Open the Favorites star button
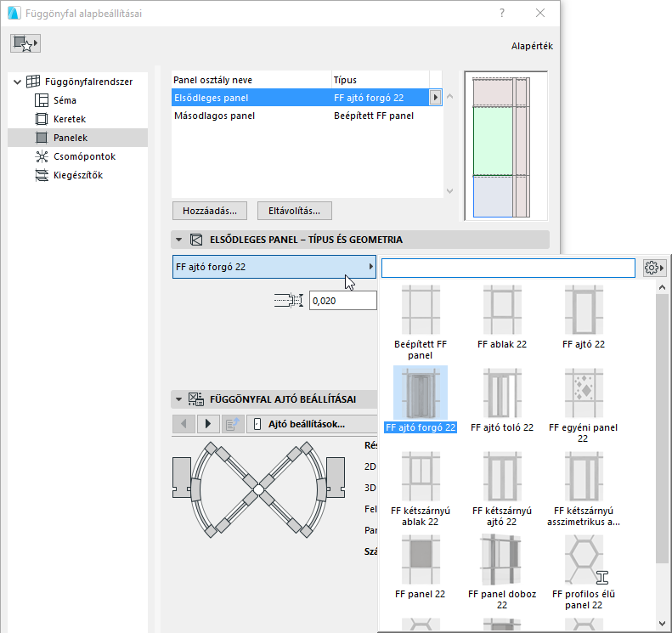This screenshot has width=672, height=633. [25, 43]
